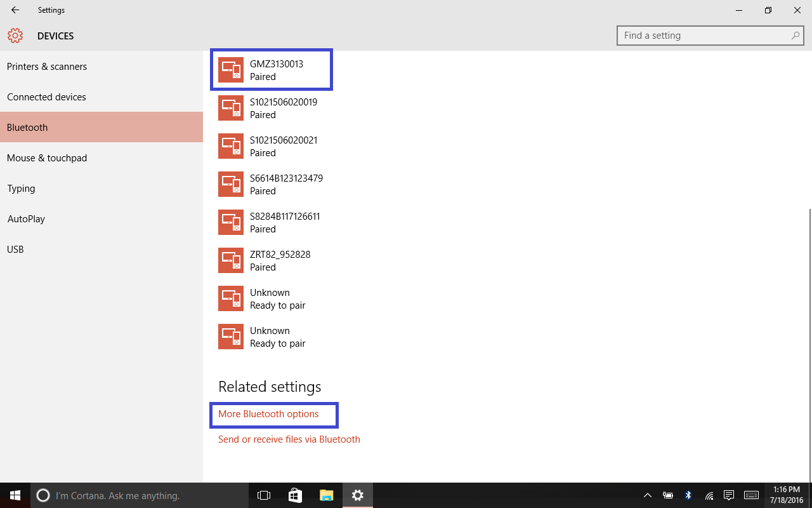Show hidden system tray icons chevron
This screenshot has height=508, width=812.
648,495
